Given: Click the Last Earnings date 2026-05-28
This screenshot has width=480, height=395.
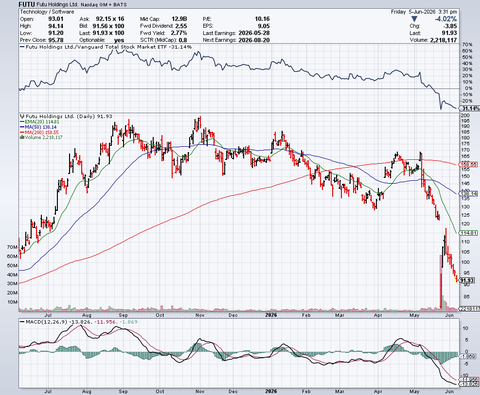Looking at the screenshot, I should (254, 33).
